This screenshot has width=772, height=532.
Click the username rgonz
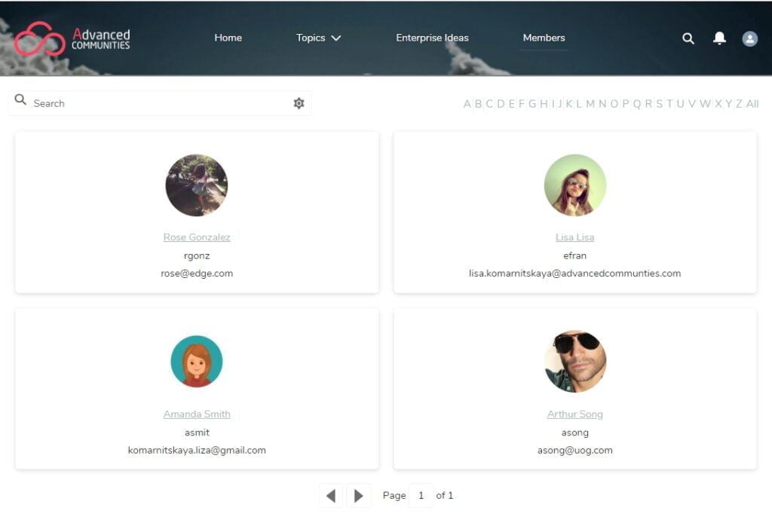point(197,256)
